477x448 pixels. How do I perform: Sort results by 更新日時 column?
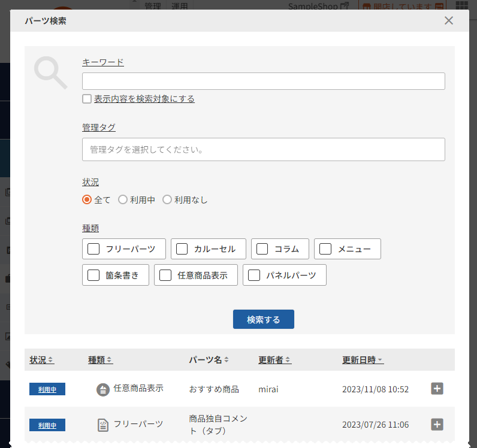pos(363,360)
